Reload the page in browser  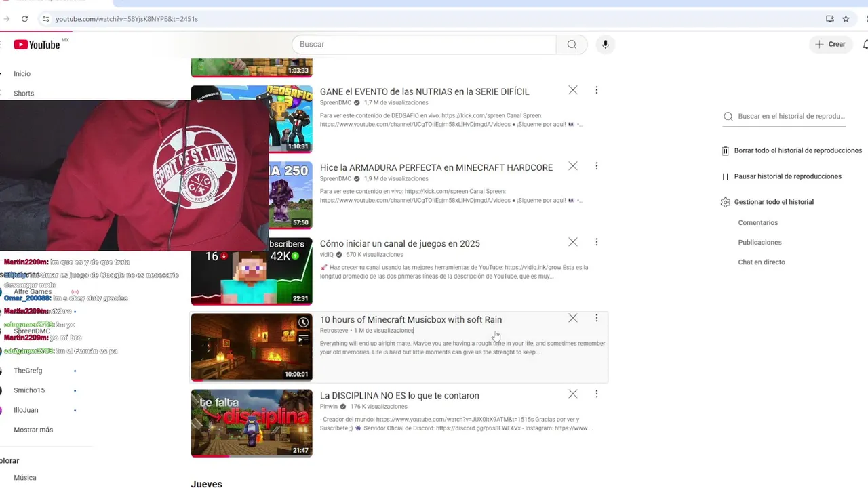coord(24,19)
